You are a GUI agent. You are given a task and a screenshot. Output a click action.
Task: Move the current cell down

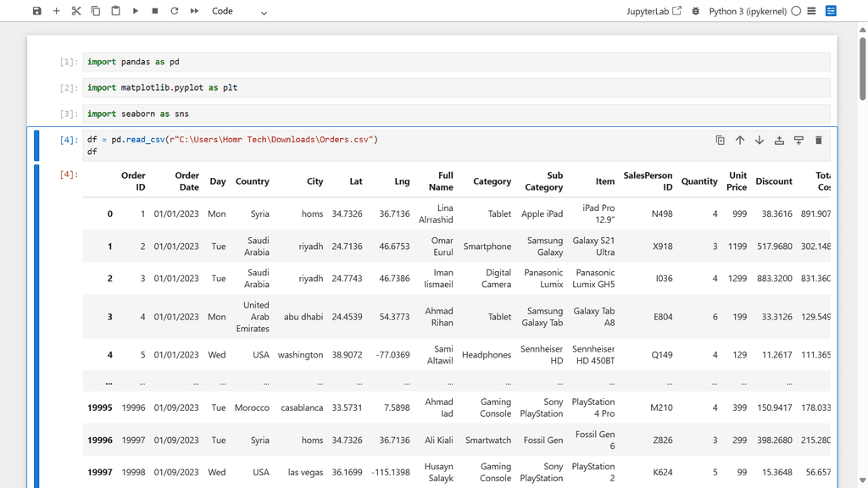point(759,141)
